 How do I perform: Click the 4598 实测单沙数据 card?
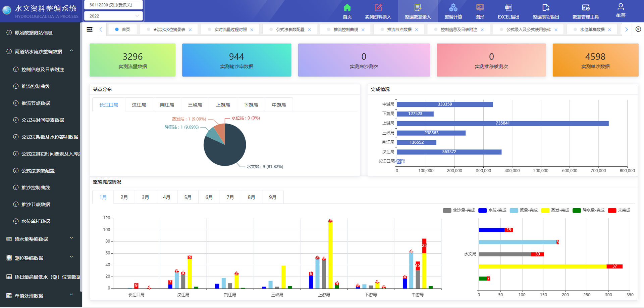coord(595,60)
